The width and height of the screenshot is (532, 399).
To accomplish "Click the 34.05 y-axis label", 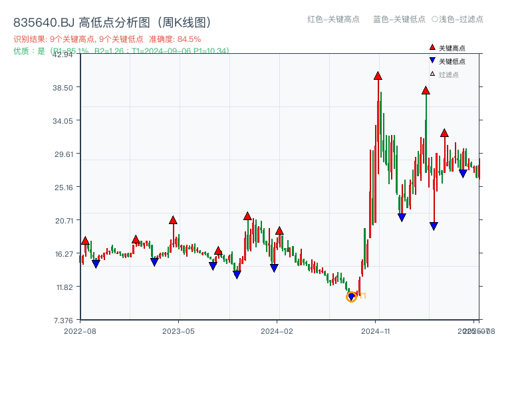I will click(63, 121).
